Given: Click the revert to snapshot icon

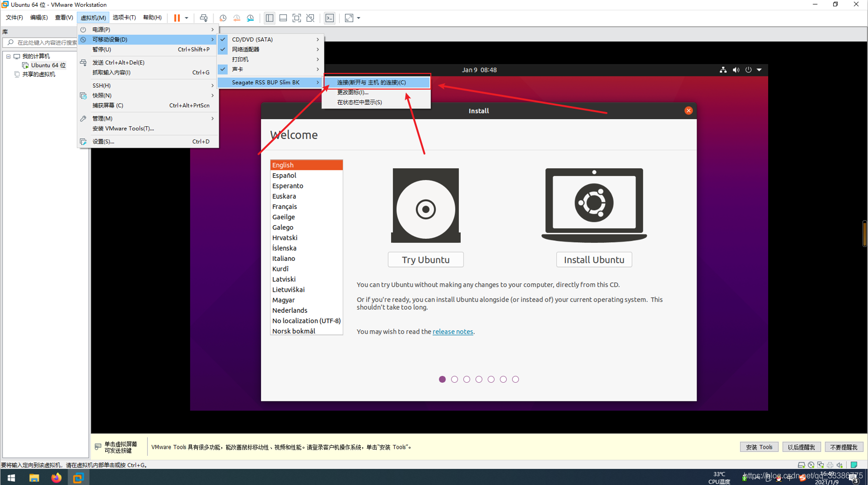Looking at the screenshot, I should pyautogui.click(x=236, y=18).
